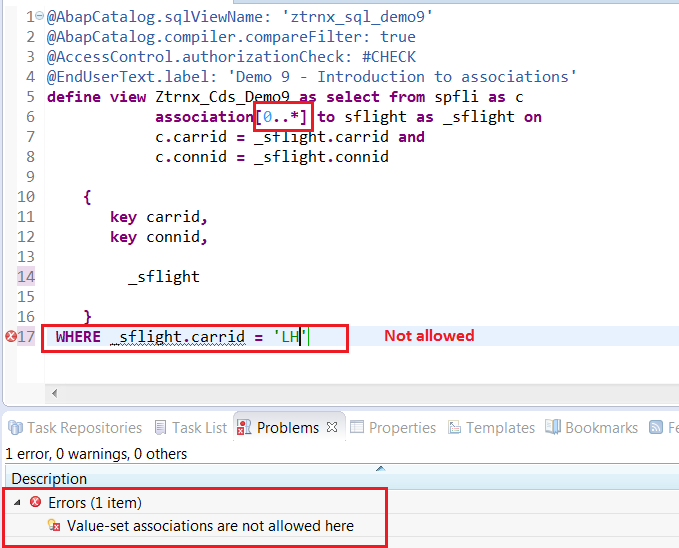Click 'key connid,' on line 12

(159, 237)
